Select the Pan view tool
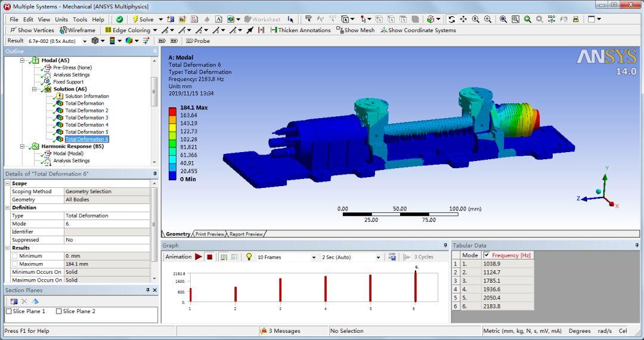Image resolution: width=644 pixels, height=340 pixels. [x=464, y=19]
